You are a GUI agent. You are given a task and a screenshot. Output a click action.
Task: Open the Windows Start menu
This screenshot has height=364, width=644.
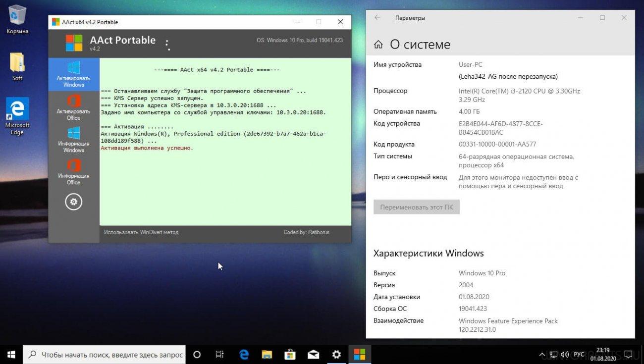(x=11, y=355)
